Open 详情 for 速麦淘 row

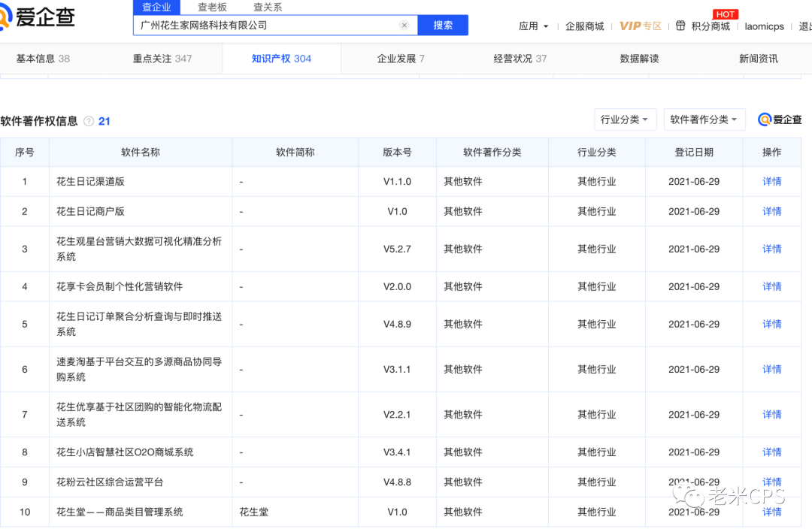(x=771, y=370)
